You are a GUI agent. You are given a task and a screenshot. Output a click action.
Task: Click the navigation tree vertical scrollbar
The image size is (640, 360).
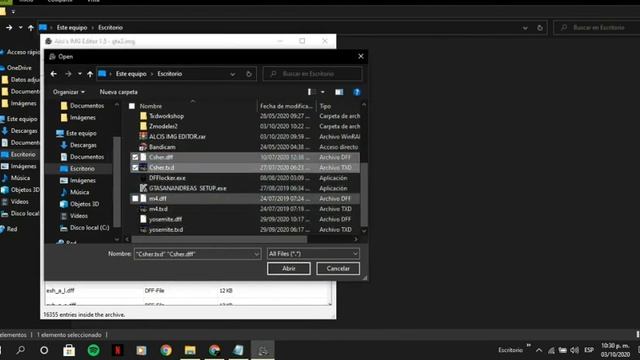coord(117,182)
